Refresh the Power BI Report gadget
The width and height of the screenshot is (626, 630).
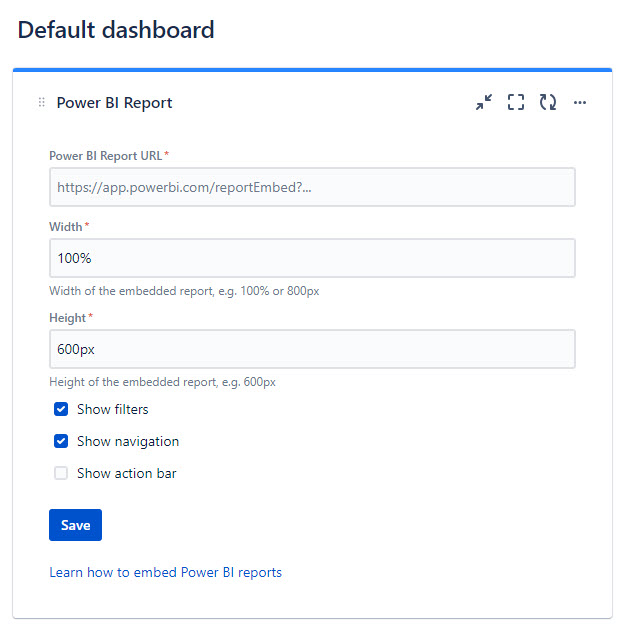[x=548, y=102]
